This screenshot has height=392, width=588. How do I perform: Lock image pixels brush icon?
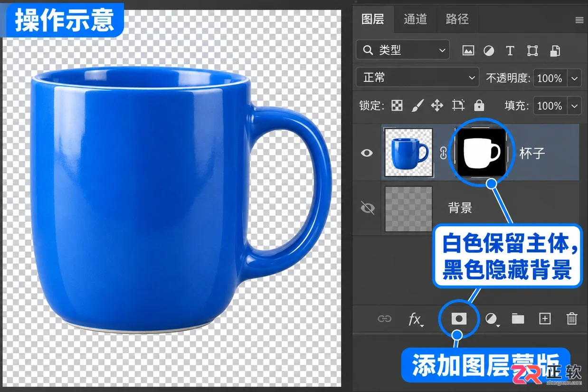(x=417, y=105)
